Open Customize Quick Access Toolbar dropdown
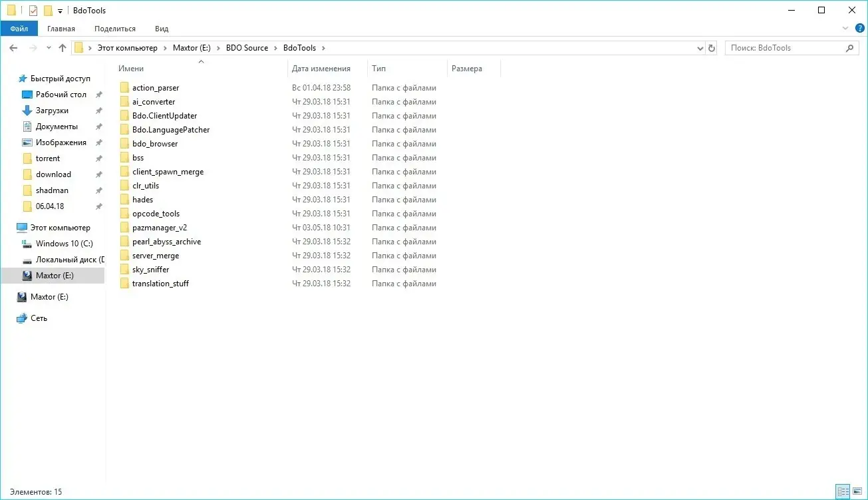This screenshot has width=868, height=500. point(60,11)
